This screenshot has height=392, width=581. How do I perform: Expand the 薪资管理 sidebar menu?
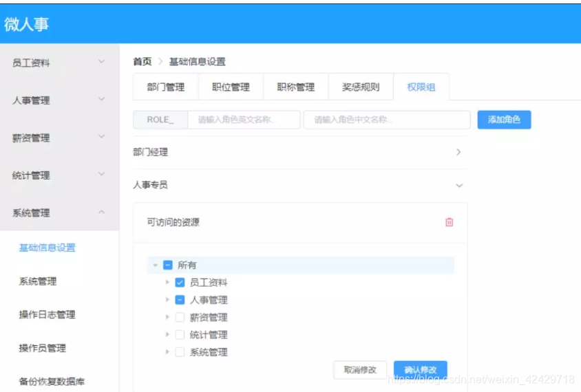point(59,138)
